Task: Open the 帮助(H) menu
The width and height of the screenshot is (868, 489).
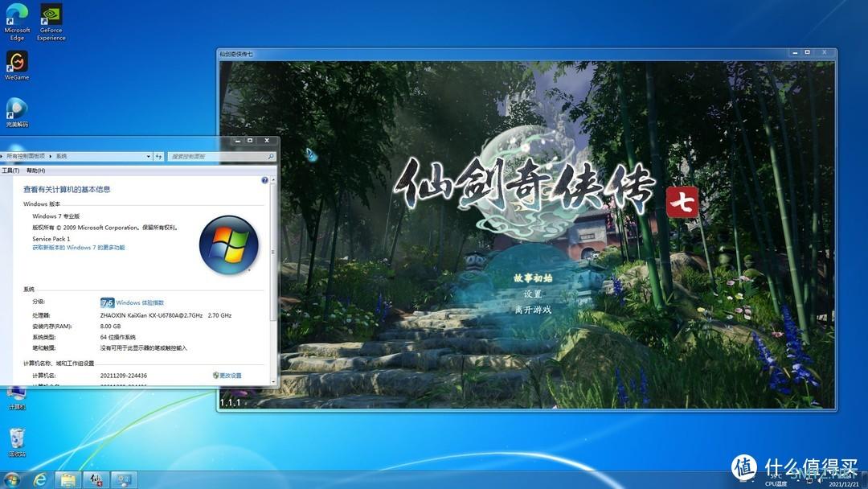Action: [36, 171]
